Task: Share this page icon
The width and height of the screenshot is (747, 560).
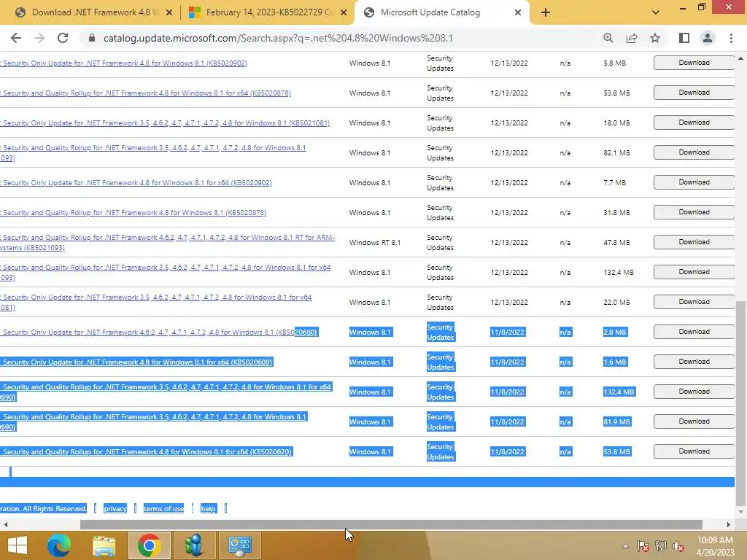Action: click(x=632, y=38)
